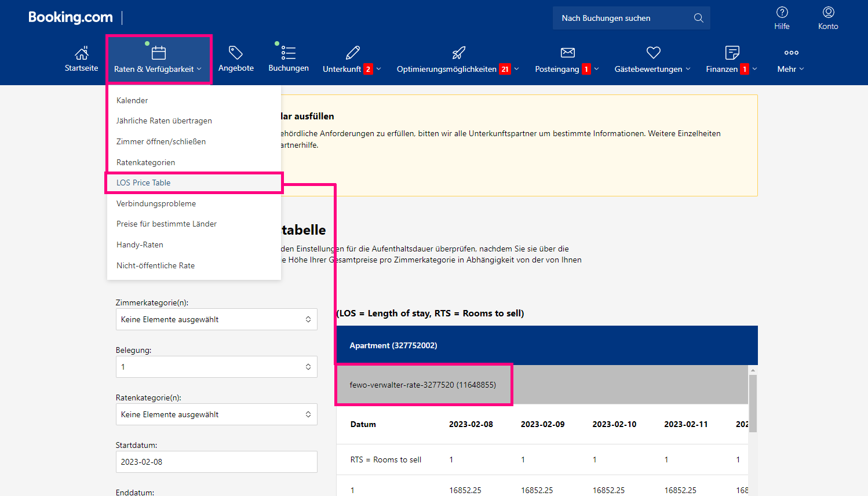Click the Datum column header
The height and width of the screenshot is (496, 868).
pyautogui.click(x=363, y=424)
